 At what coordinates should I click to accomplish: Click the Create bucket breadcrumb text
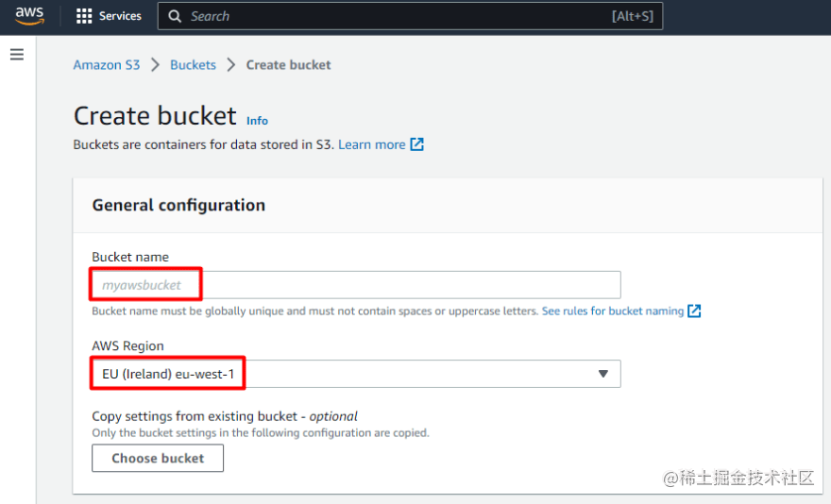coord(288,65)
